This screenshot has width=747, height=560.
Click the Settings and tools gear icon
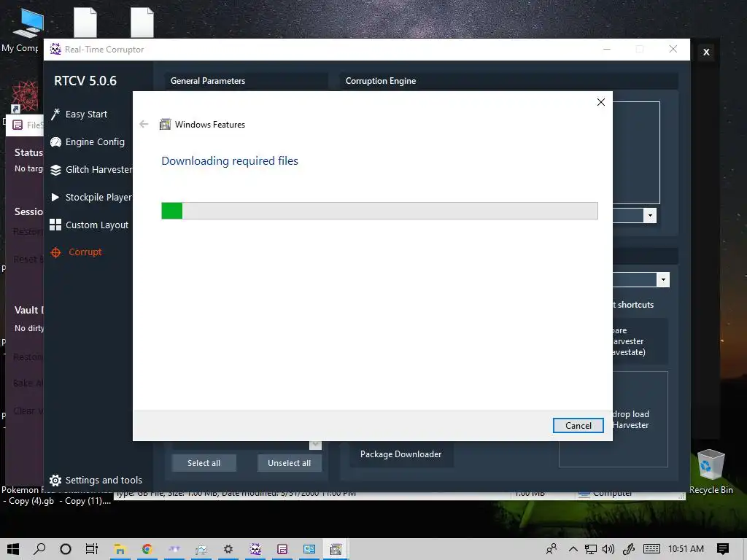point(55,480)
